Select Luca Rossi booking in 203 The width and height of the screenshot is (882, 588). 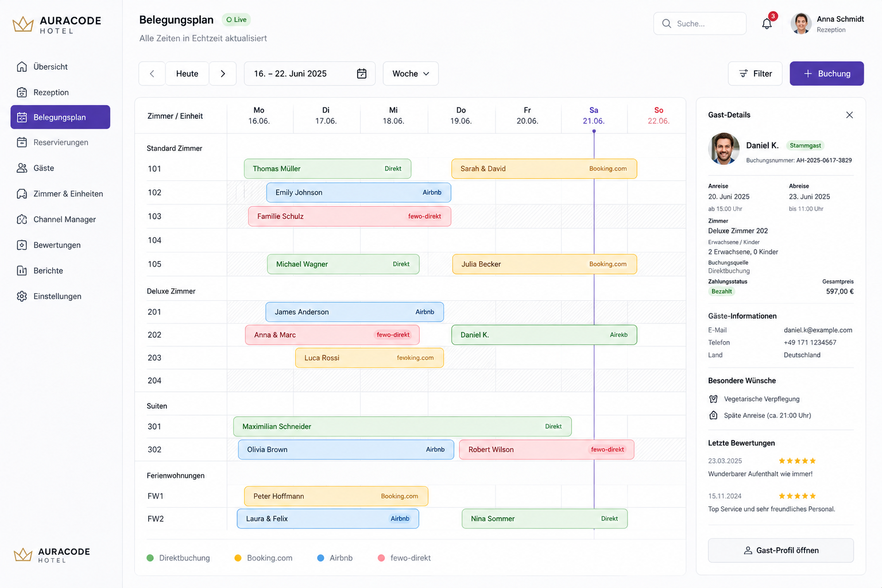370,358
